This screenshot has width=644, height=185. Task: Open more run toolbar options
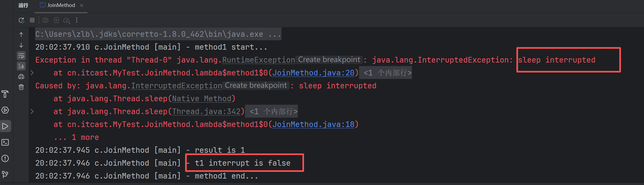(x=77, y=20)
